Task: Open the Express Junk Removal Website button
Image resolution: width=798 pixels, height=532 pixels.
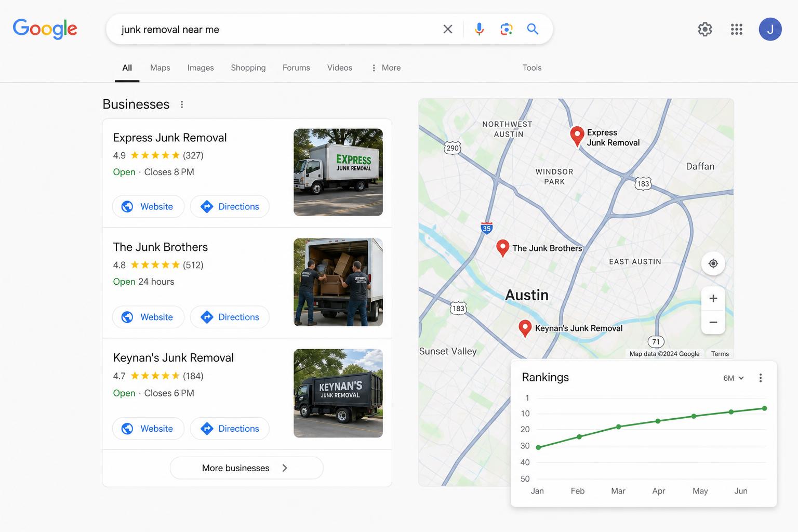Action: pos(149,206)
